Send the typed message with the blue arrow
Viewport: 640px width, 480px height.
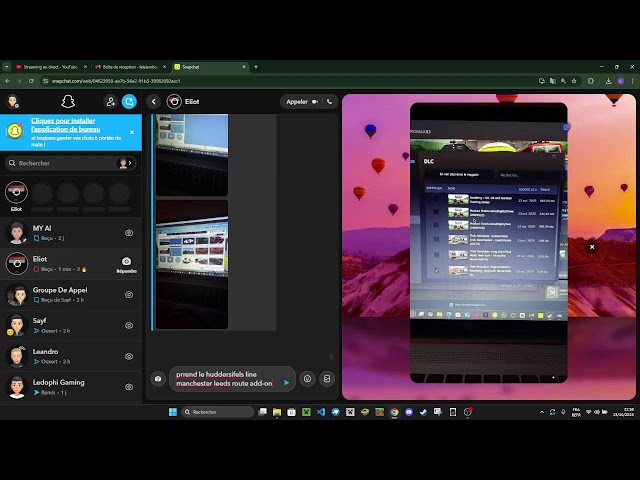(x=286, y=382)
